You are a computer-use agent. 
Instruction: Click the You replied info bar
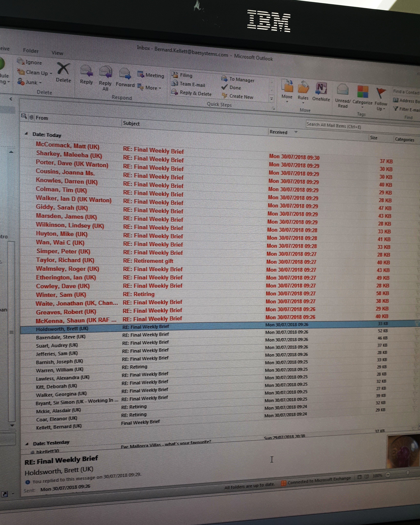tap(83, 478)
